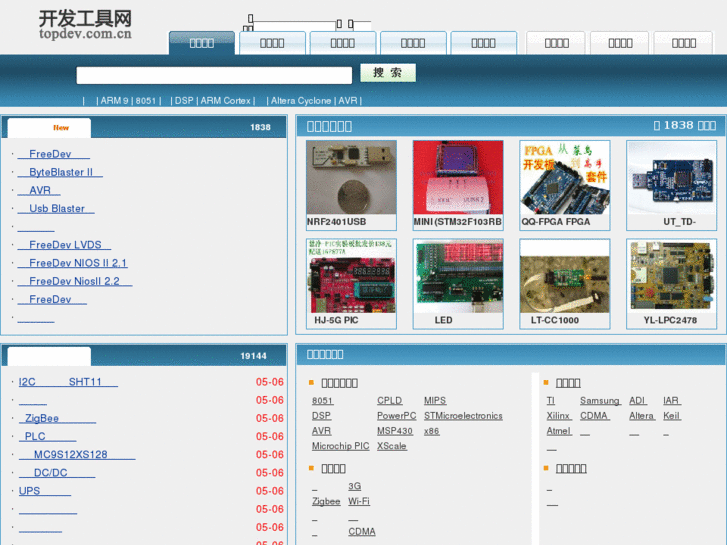727x545 pixels.
Task: Click the ARM 9 quick-search keyword
Action: point(114,101)
